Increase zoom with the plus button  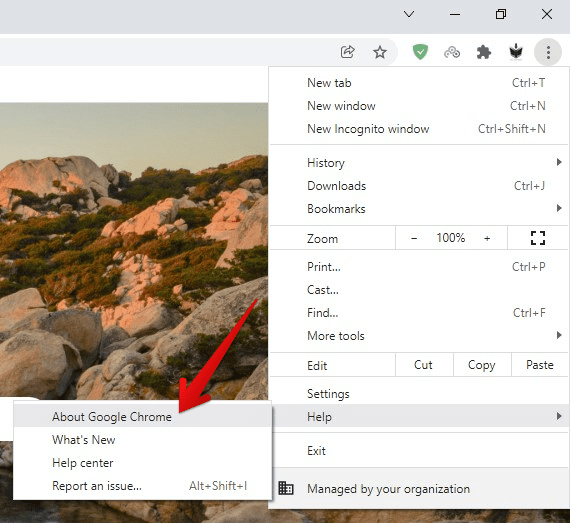pos(487,238)
